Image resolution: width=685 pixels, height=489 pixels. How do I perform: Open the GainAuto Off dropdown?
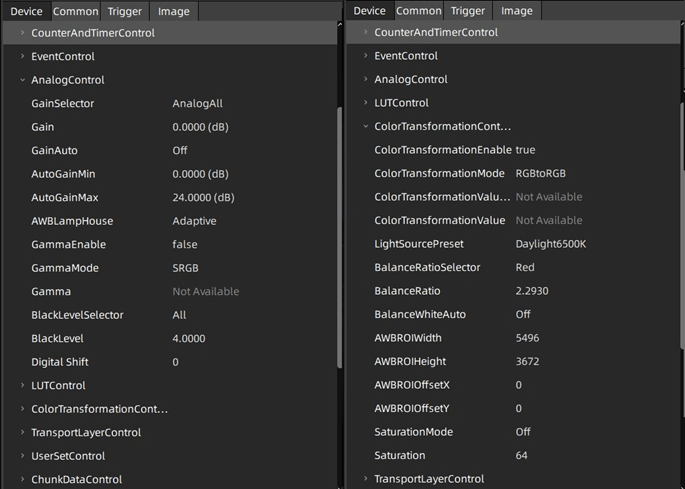point(180,150)
